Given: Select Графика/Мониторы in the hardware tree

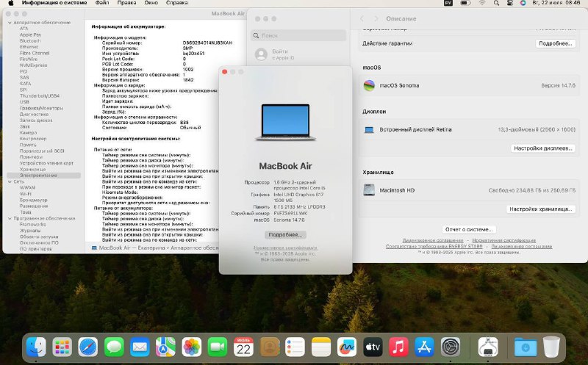Looking at the screenshot, I should point(41,108).
